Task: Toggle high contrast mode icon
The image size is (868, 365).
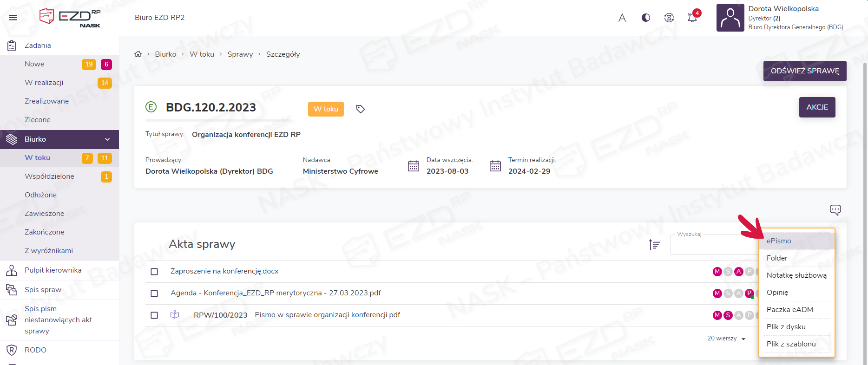Action: [x=646, y=18]
